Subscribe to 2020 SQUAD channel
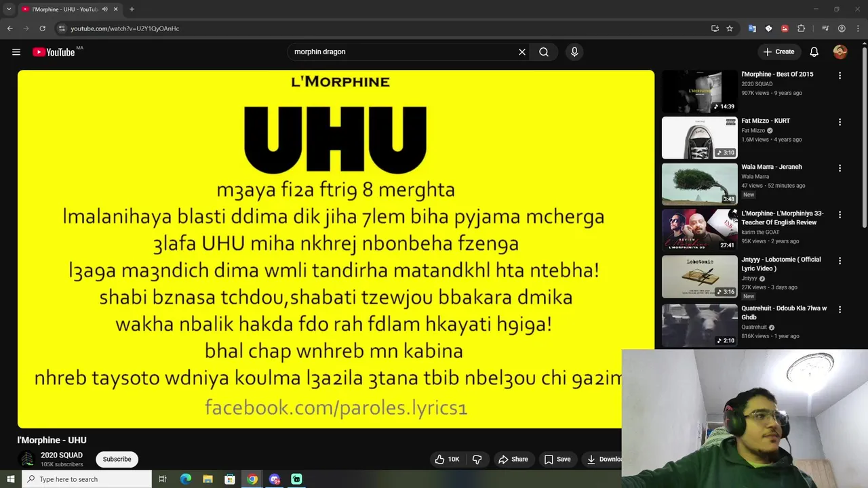This screenshot has height=488, width=868. coord(117,459)
